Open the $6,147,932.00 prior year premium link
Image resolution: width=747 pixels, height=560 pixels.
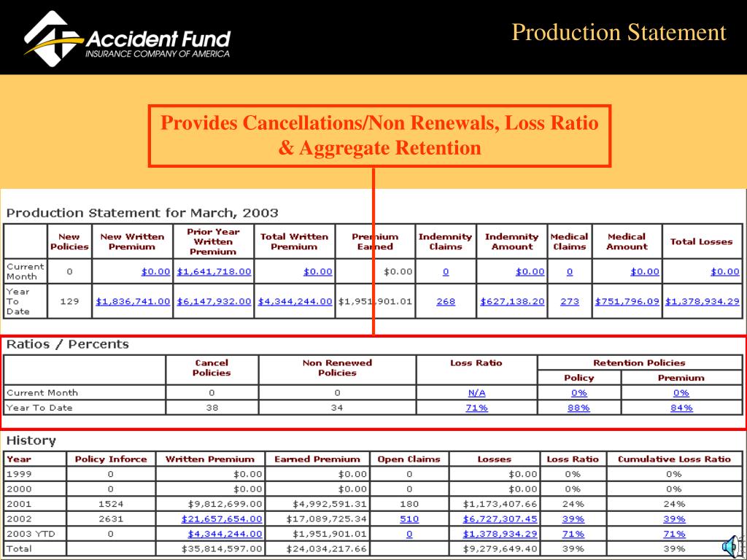(214, 301)
